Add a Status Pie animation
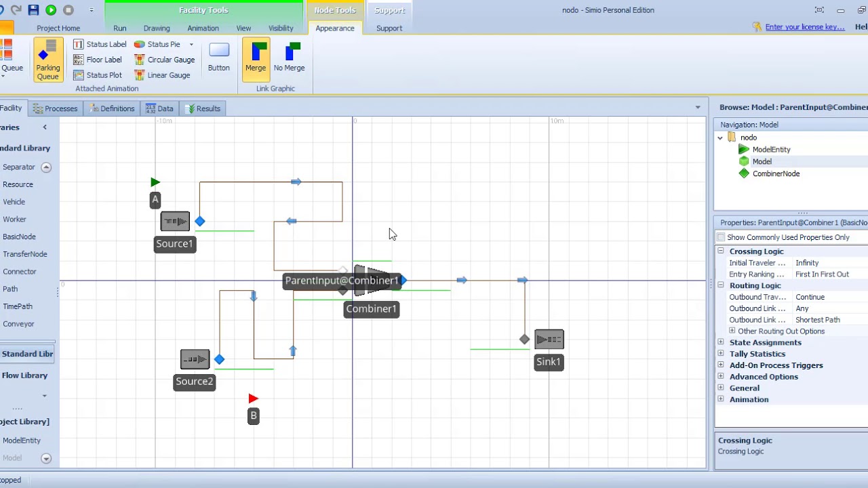The width and height of the screenshot is (868, 488). (x=157, y=44)
